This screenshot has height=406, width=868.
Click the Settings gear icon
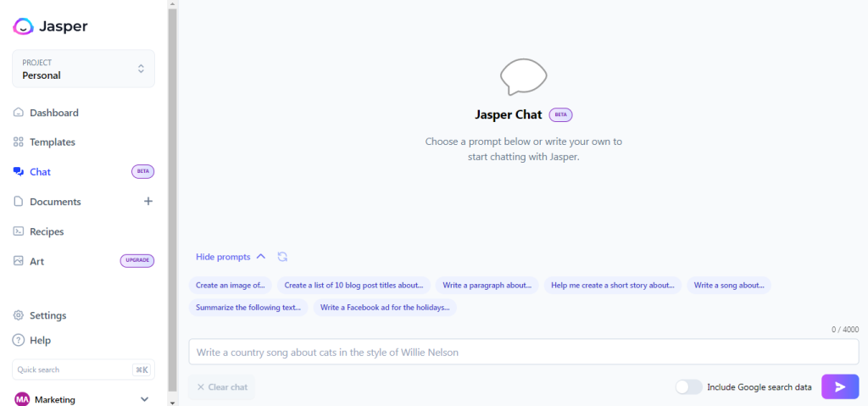click(x=19, y=315)
